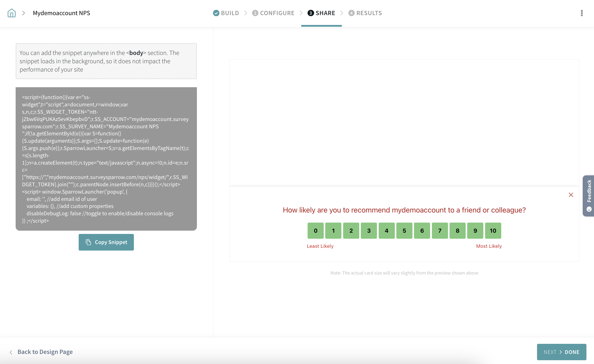Viewport: 594px width, 364px height.
Task: Click breadcrumb chevron after home icon
Action: (x=23, y=13)
